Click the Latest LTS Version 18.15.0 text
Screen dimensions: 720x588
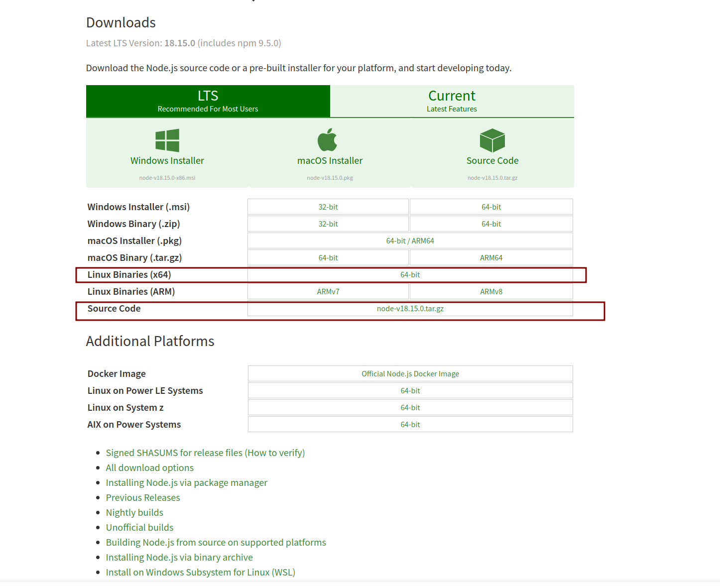tap(184, 43)
